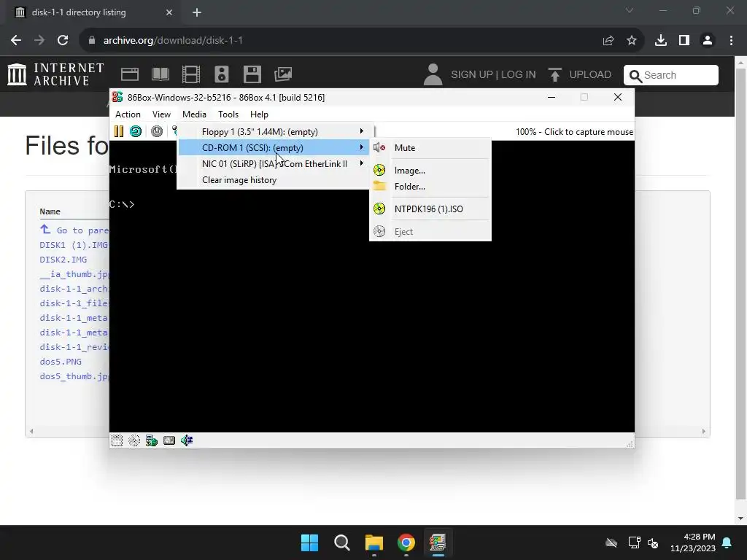747x560 pixels.
Task: Open the clock showing 4:28 PM 11/23/2023
Action: 693,542
